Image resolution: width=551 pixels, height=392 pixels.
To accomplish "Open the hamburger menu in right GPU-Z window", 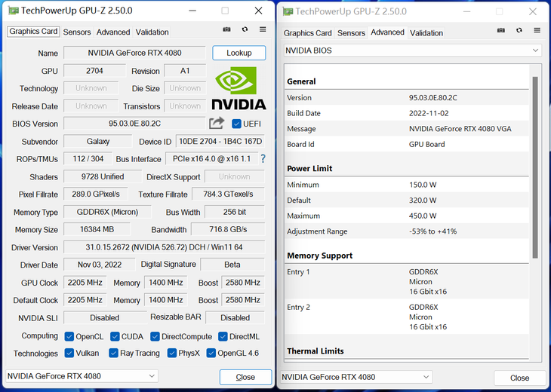I will pos(537,30).
